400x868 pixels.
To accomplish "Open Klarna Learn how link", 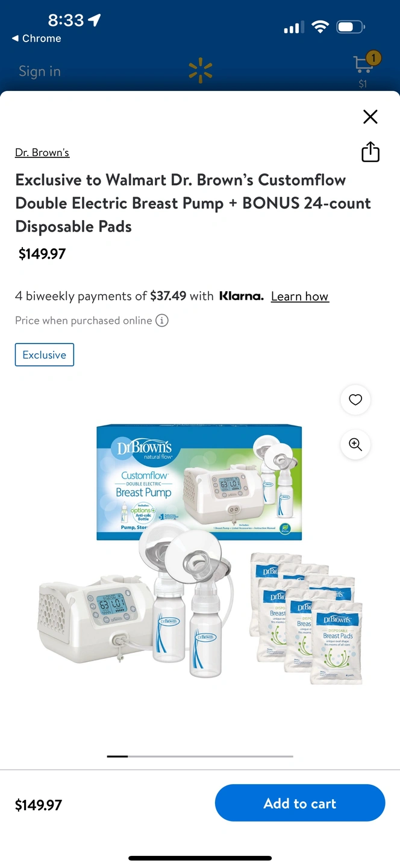I will point(300,297).
